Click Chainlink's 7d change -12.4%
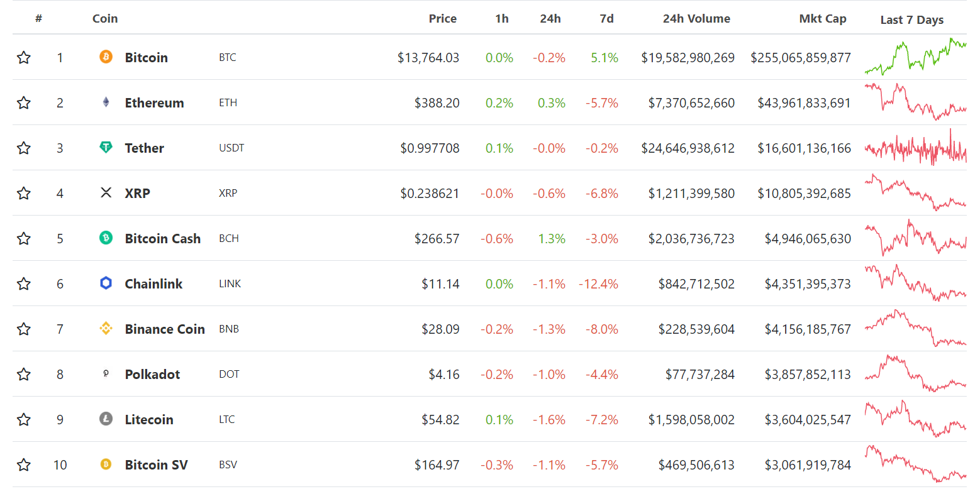This screenshot has height=489, width=980. coord(599,284)
